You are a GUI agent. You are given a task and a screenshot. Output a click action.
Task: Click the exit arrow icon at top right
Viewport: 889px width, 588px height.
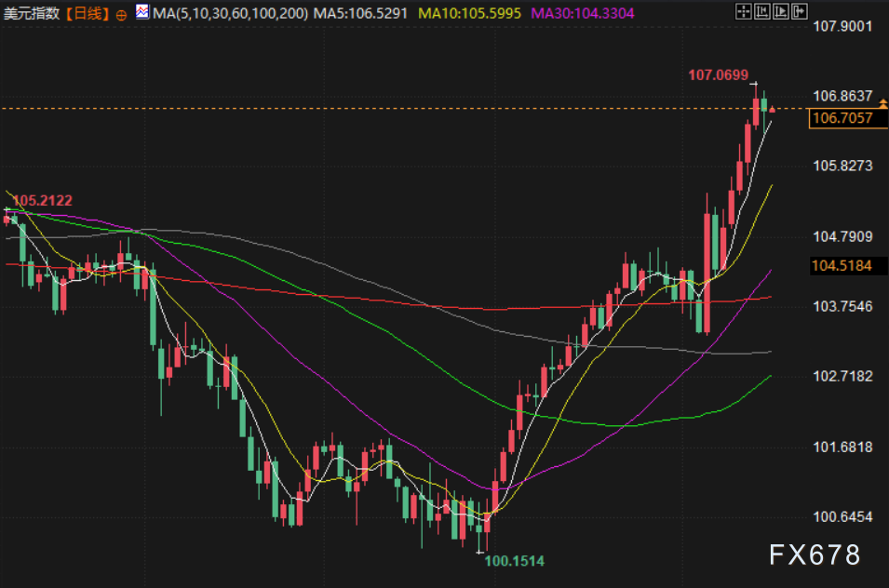[799, 12]
